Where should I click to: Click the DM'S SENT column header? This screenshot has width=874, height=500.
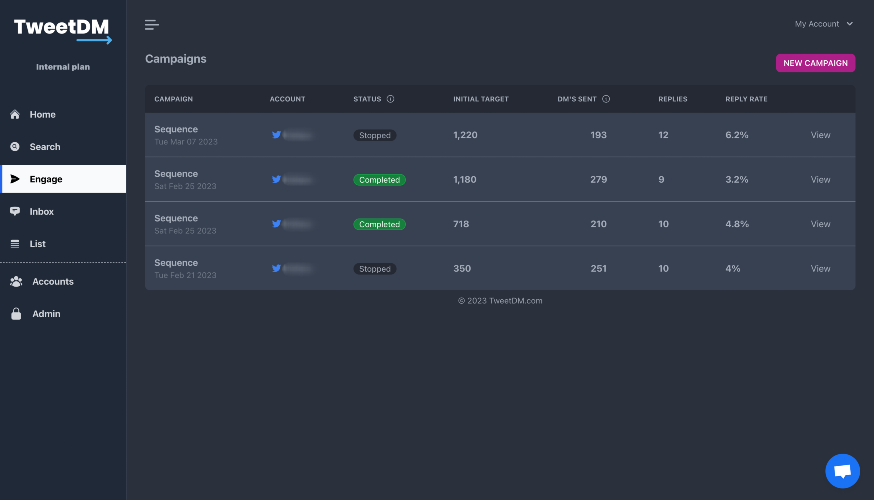(577, 99)
